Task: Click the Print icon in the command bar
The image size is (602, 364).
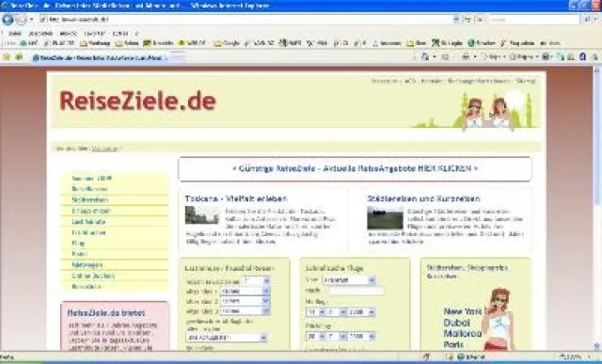Action: coord(466,56)
